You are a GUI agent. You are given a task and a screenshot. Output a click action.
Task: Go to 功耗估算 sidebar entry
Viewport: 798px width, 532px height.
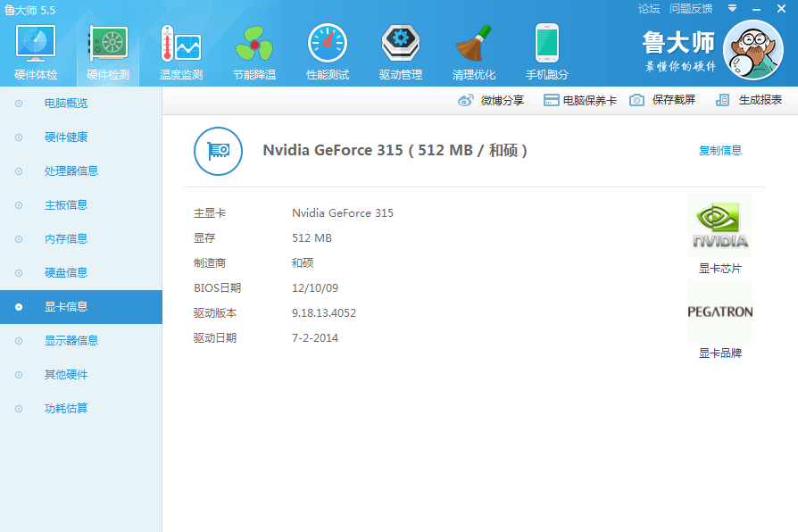pos(66,408)
